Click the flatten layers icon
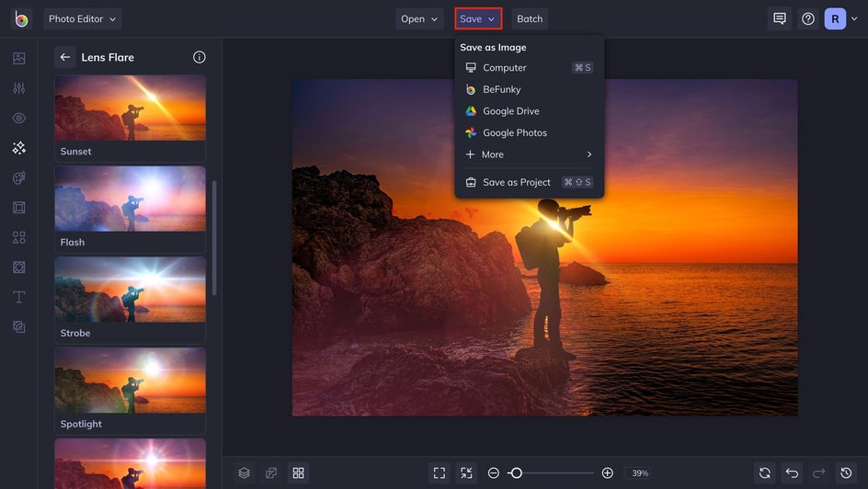 (271, 473)
